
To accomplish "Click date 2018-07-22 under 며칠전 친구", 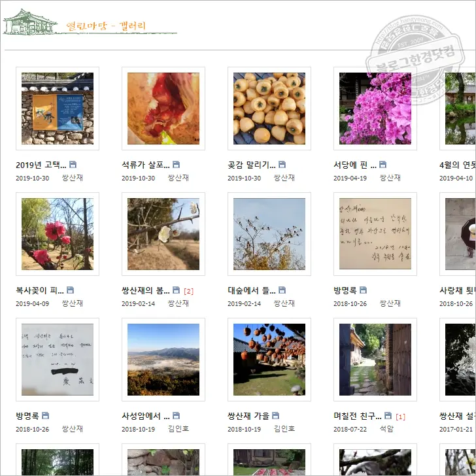I will (350, 429).
